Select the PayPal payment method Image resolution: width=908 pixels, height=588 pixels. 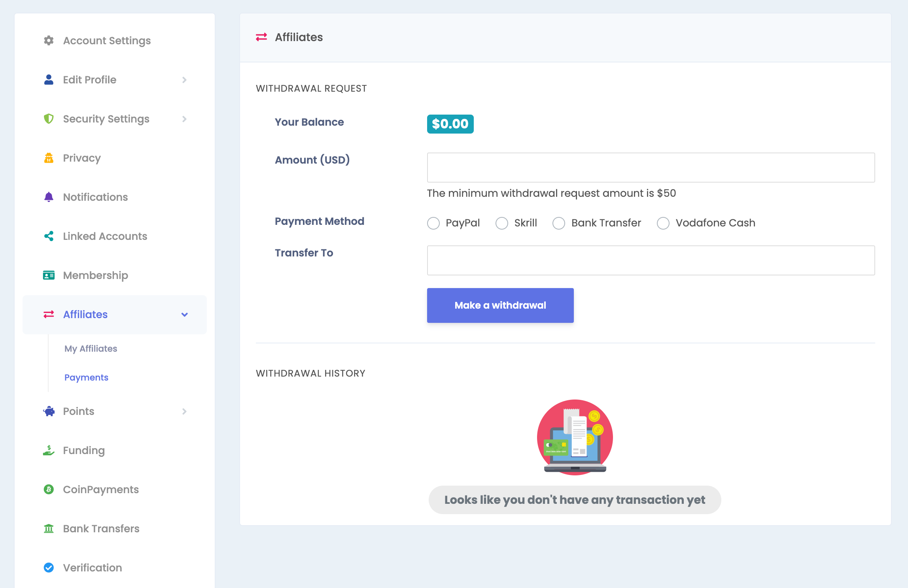click(x=433, y=223)
